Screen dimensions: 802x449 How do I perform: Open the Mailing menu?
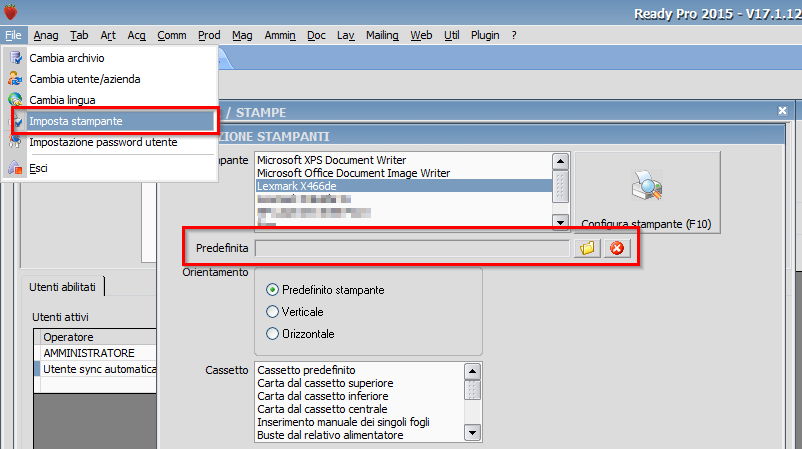click(382, 35)
